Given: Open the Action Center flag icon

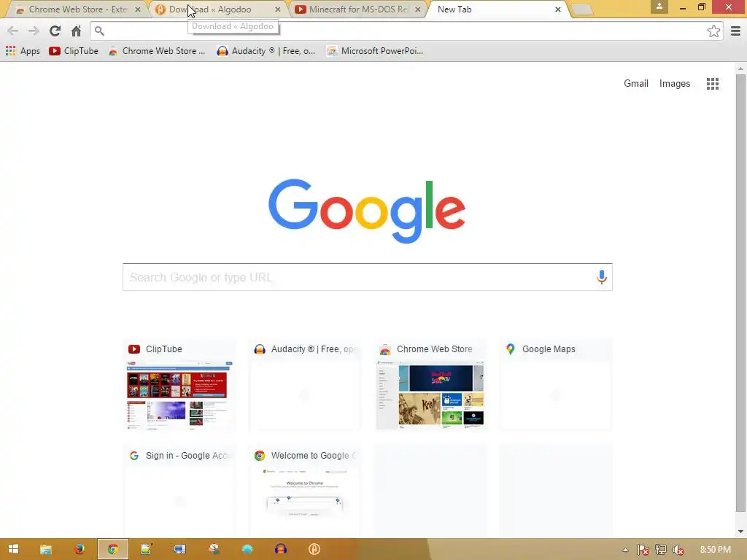Looking at the screenshot, I should 643,550.
